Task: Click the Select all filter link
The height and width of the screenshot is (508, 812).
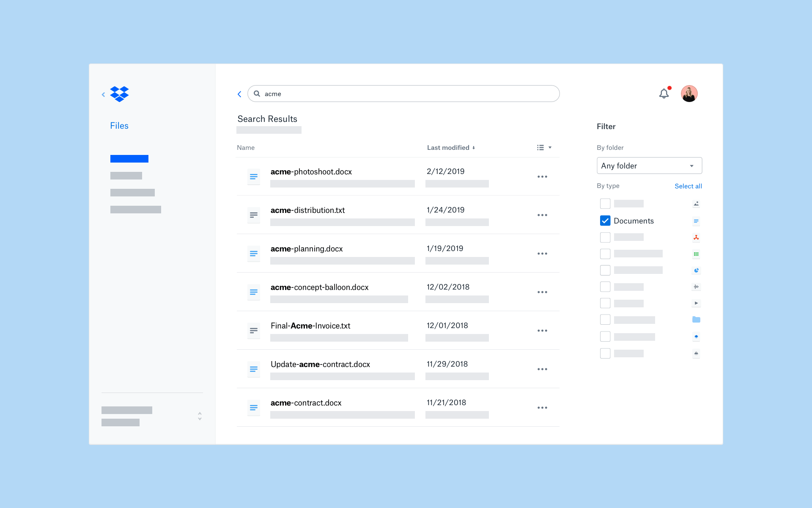Action: tap(689, 185)
